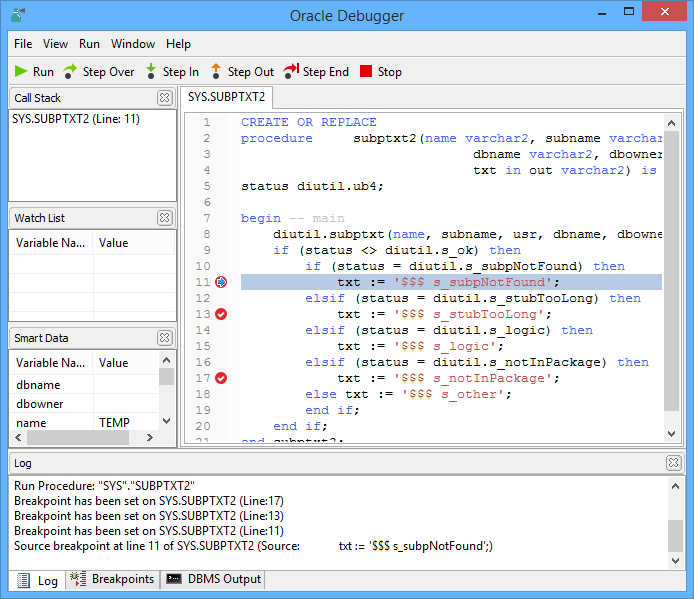Open the Run menu

point(89,44)
